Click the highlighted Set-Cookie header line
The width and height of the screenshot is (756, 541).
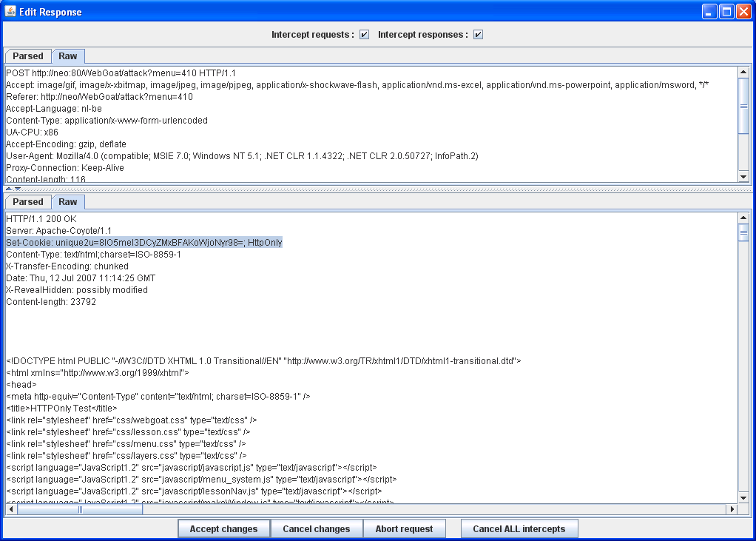(x=144, y=243)
